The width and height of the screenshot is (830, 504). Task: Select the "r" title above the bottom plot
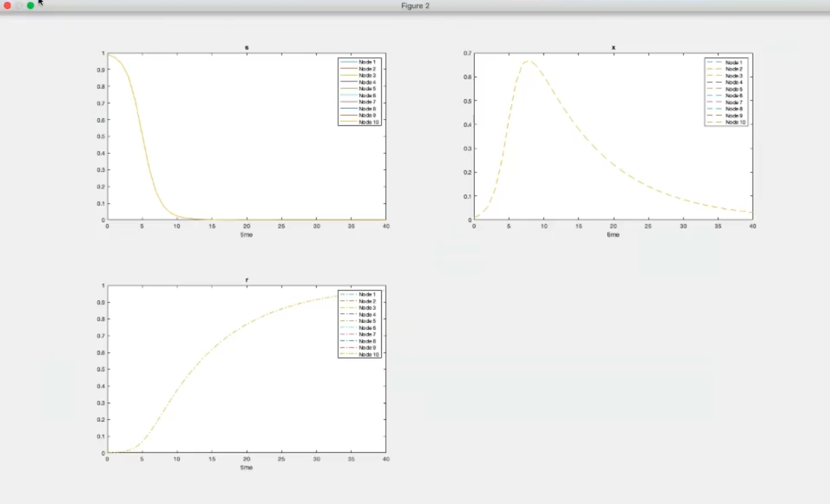tap(246, 280)
